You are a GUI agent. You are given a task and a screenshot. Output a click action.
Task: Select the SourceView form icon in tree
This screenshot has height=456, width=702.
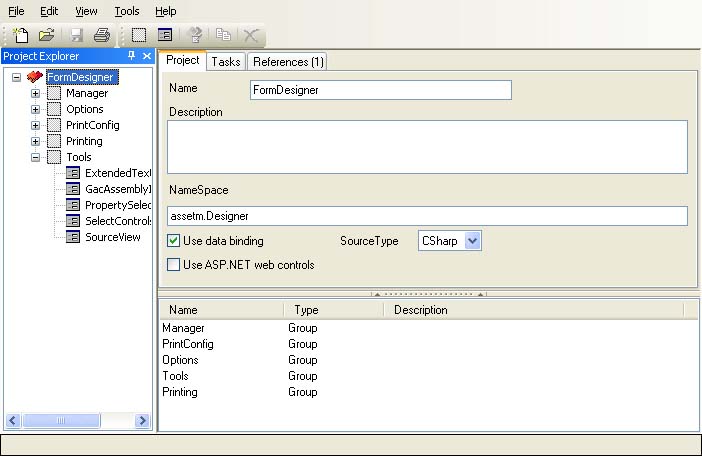[x=73, y=237]
